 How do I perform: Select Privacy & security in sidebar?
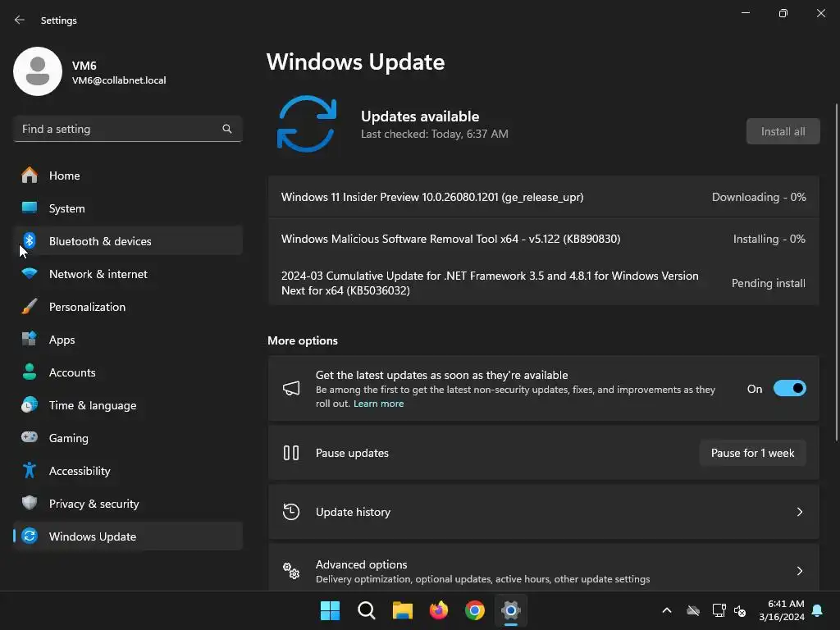[128, 503]
